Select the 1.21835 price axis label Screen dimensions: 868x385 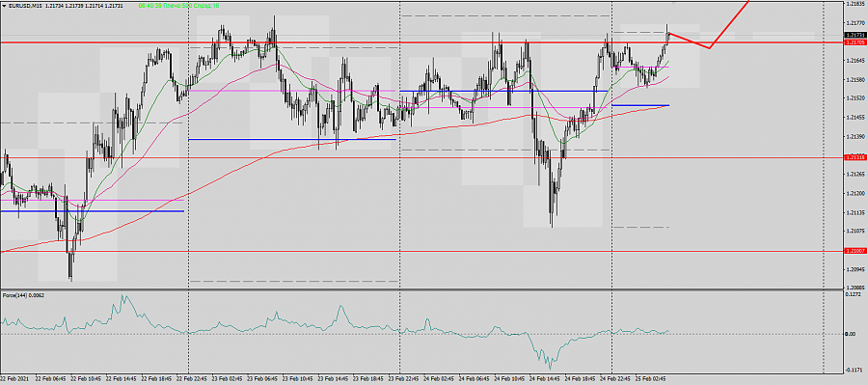(x=855, y=4)
